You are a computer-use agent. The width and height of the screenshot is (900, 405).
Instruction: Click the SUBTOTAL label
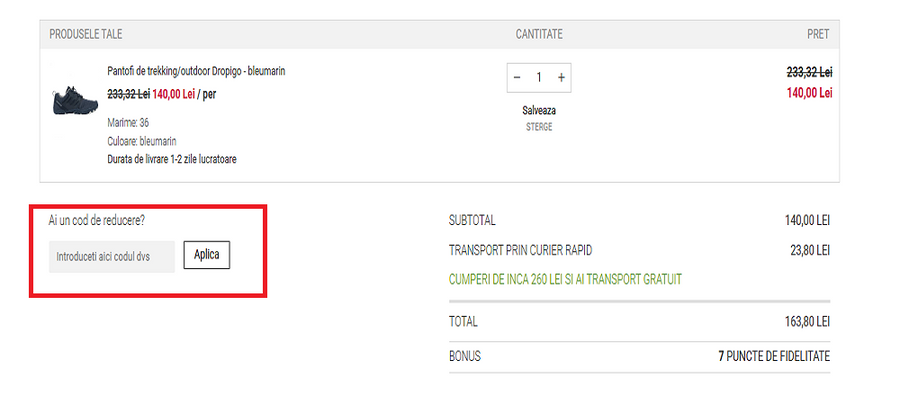point(472,221)
